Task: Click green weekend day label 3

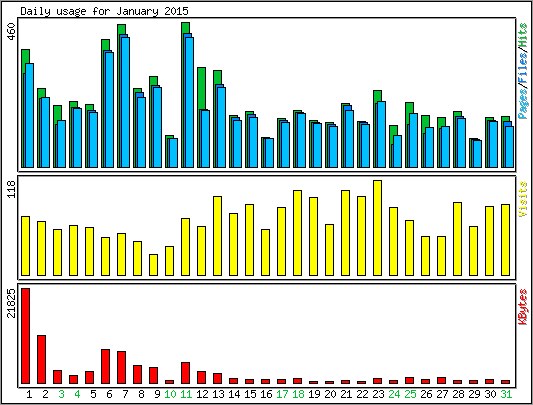Action: (x=61, y=394)
